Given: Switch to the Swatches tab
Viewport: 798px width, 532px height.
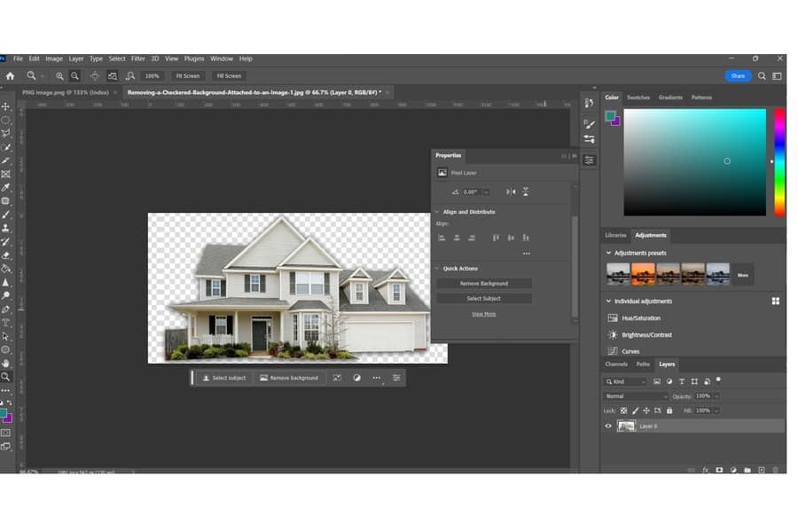Looking at the screenshot, I should pyautogui.click(x=638, y=98).
